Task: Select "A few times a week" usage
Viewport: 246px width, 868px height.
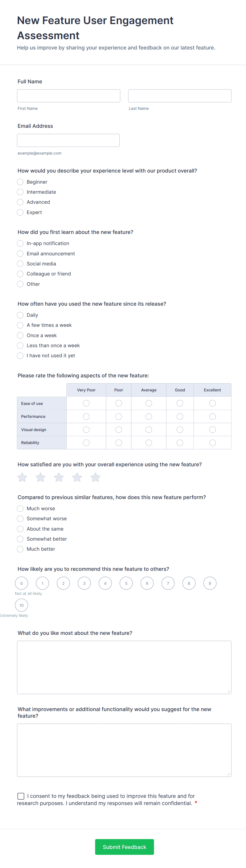Action: point(20,325)
